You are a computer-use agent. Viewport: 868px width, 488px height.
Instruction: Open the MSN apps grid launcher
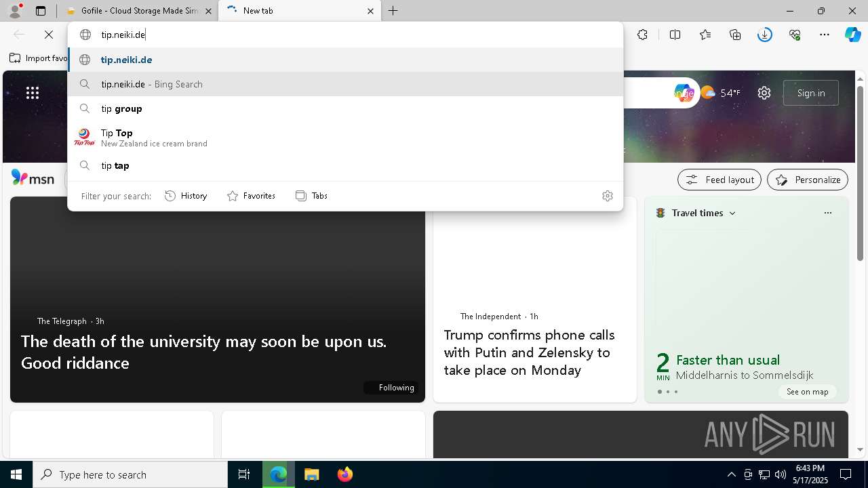click(33, 93)
